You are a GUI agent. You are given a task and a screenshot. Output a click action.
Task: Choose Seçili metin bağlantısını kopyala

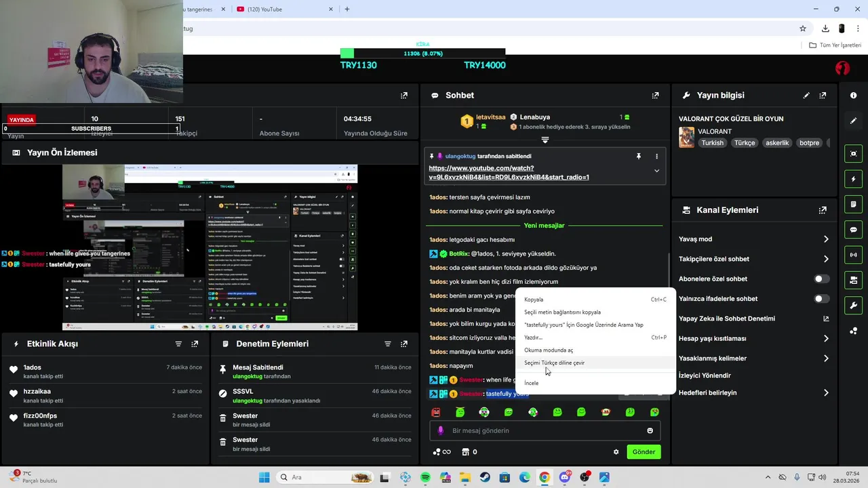(595, 312)
